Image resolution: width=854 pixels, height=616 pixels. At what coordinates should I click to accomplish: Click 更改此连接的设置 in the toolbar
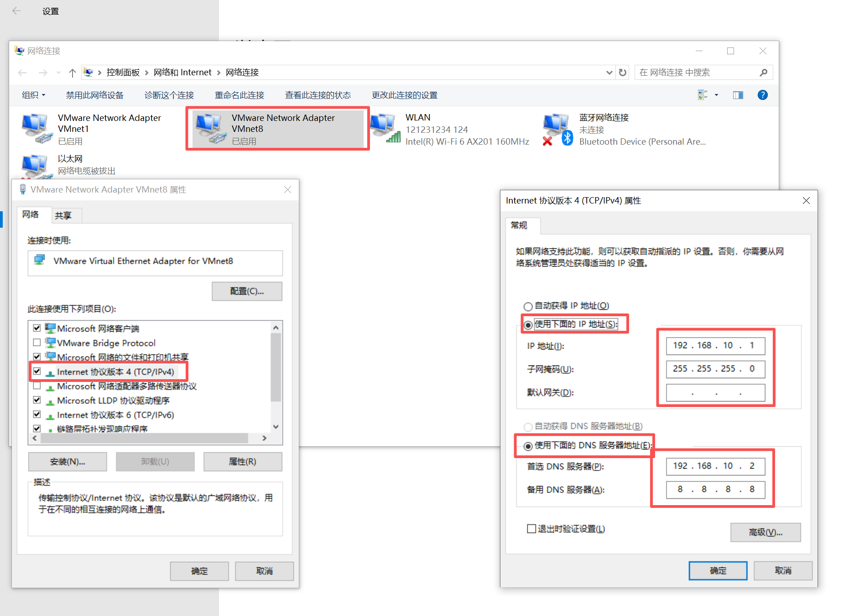[x=405, y=95]
